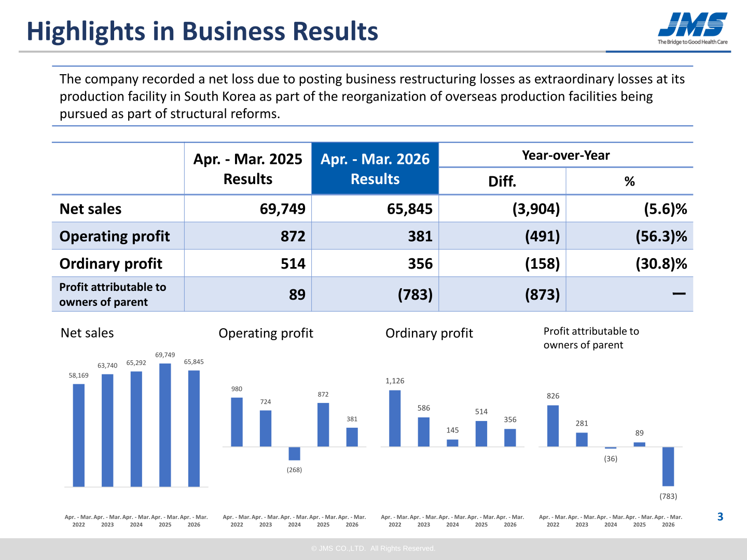Screen dimensions: 747x560
Task: Click the 724 bar label
Action: [266, 402]
